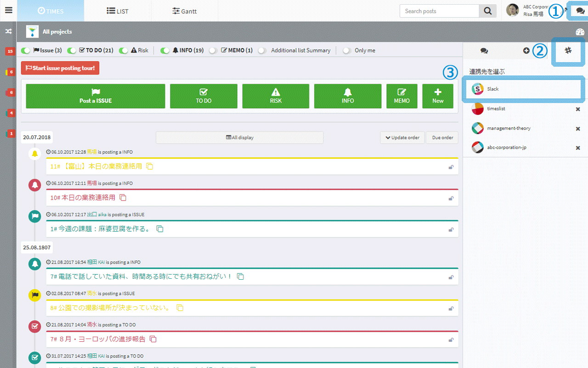Image resolution: width=588 pixels, height=368 pixels.
Task: Switch to the Gantt tab
Action: click(184, 11)
